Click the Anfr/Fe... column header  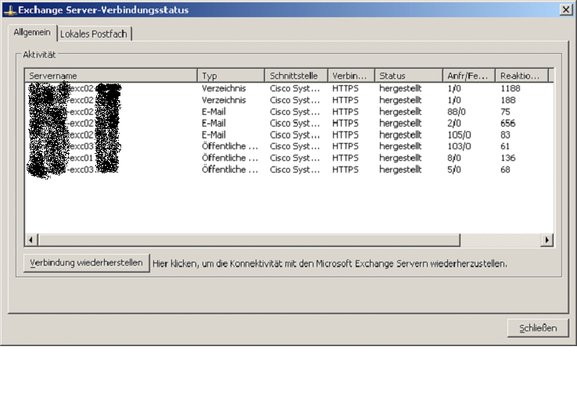469,75
